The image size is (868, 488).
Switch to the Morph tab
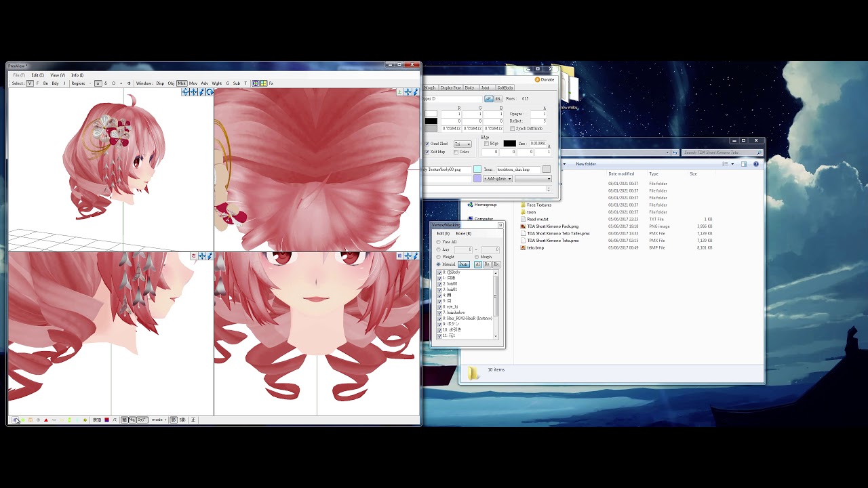point(430,88)
